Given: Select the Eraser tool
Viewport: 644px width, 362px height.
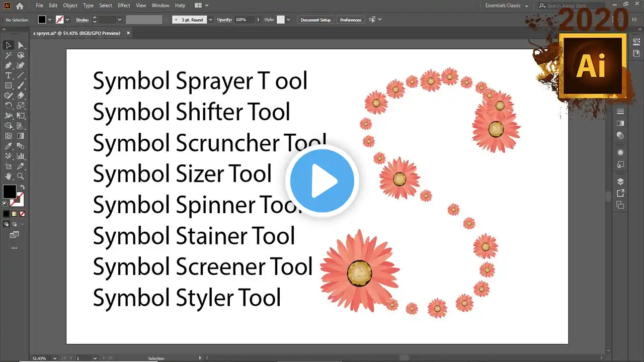Looking at the screenshot, I should click(21, 96).
